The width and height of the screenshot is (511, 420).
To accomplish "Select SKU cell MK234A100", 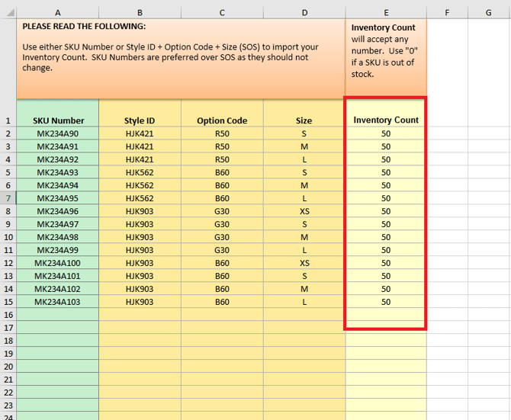I will 58,263.
